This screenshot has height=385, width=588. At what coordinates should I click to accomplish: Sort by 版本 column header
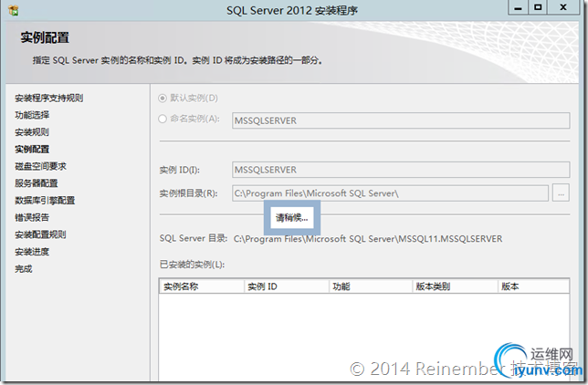[534, 286]
